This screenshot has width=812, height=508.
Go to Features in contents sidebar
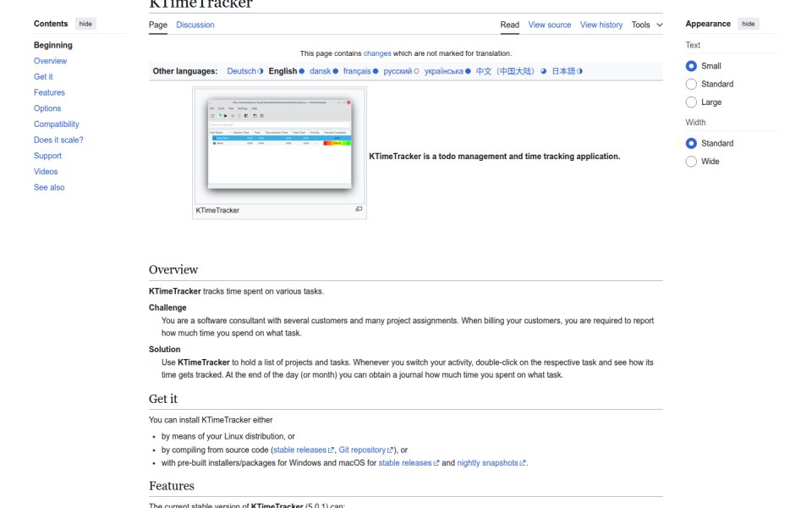pos(49,92)
